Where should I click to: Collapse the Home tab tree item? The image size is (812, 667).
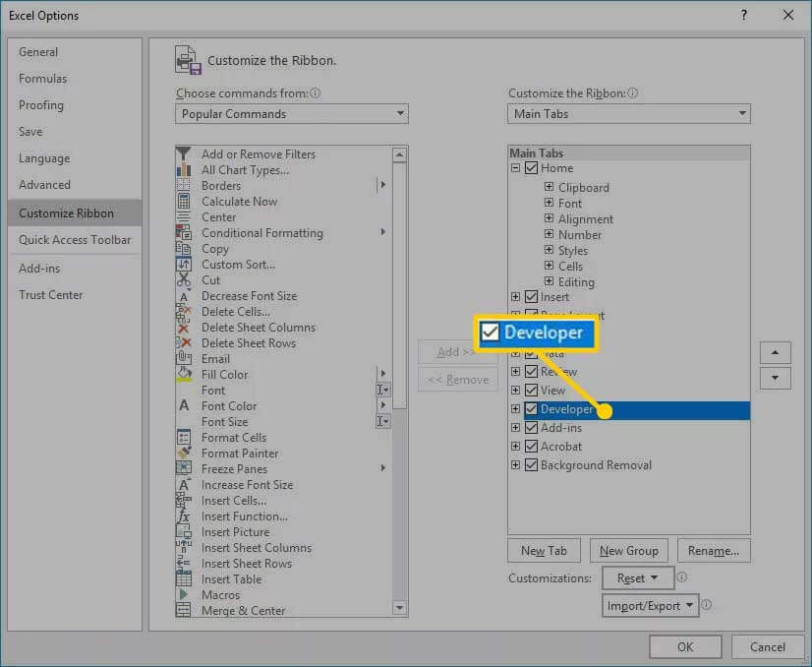(x=517, y=167)
